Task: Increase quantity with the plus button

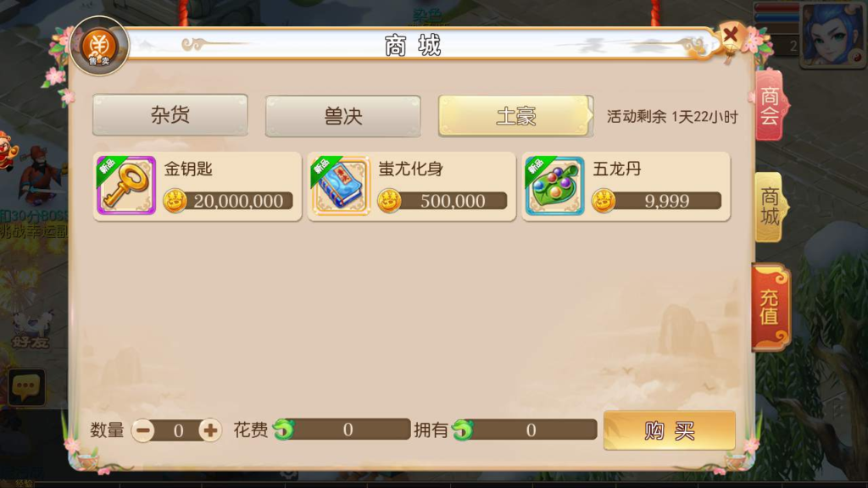Action: pyautogui.click(x=210, y=430)
